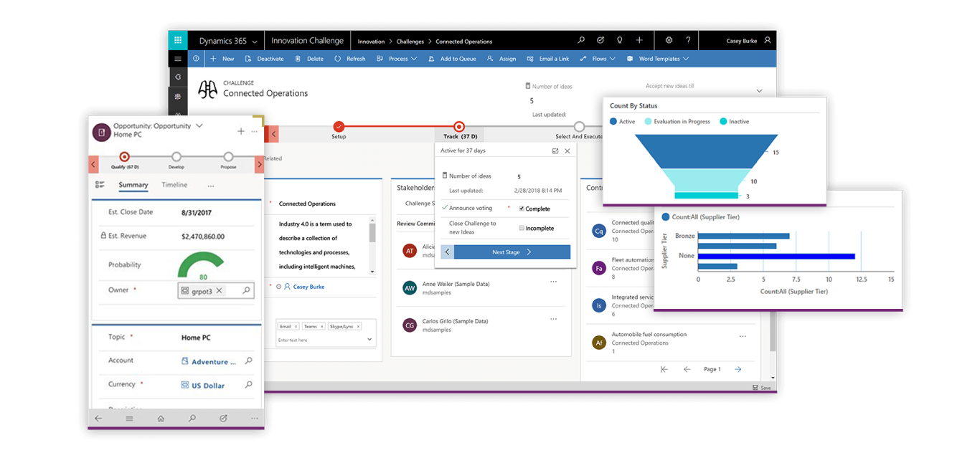
Task: Click the help question mark icon
Action: click(x=688, y=41)
